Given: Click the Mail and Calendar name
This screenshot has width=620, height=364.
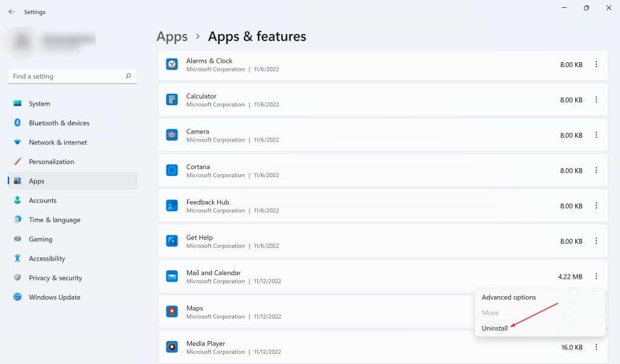Looking at the screenshot, I should pos(214,273).
